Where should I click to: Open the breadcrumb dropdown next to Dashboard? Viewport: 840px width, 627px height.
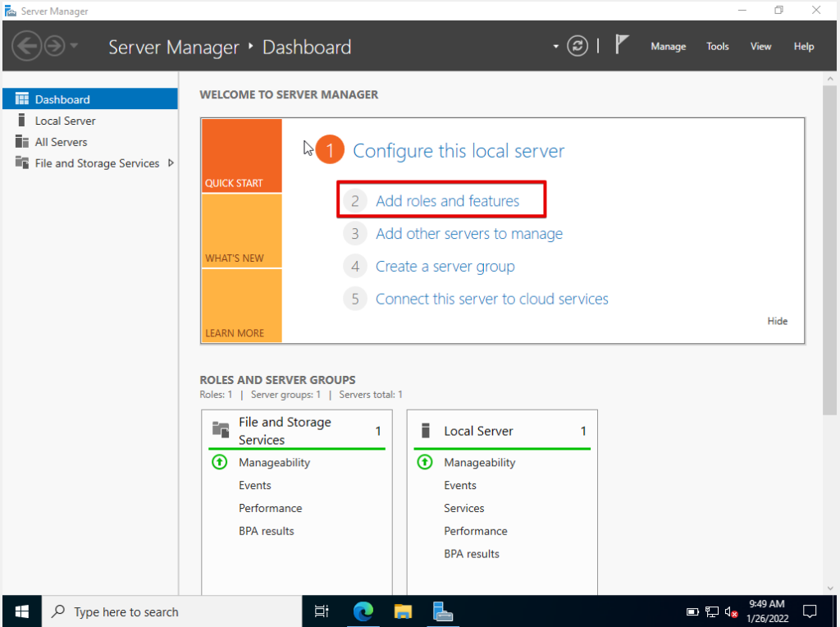(x=555, y=47)
